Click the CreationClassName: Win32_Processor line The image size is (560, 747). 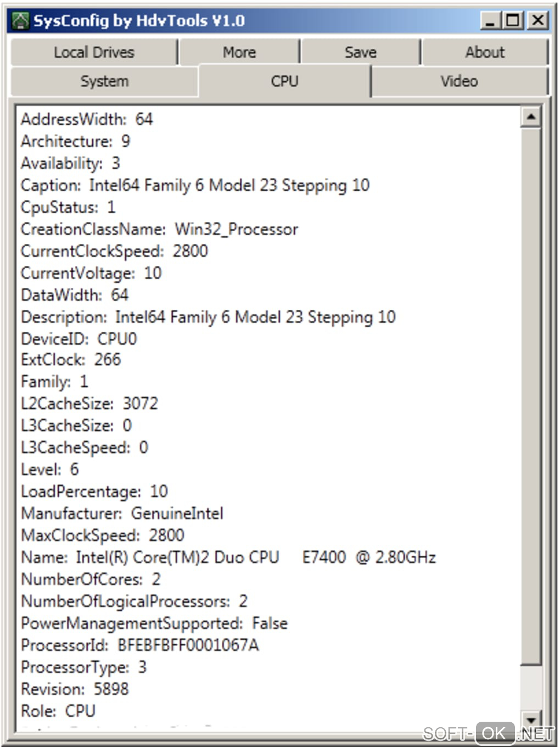click(160, 229)
